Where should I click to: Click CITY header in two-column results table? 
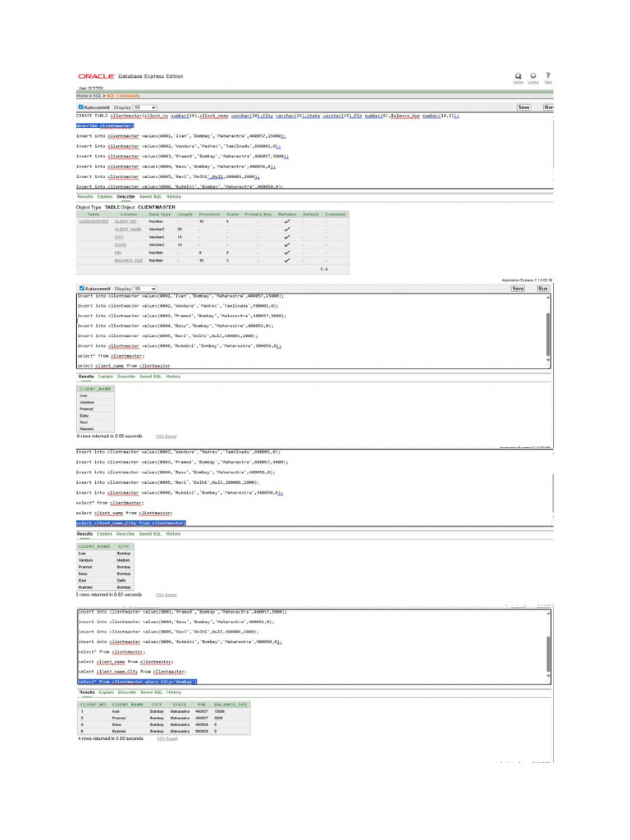pos(124,546)
